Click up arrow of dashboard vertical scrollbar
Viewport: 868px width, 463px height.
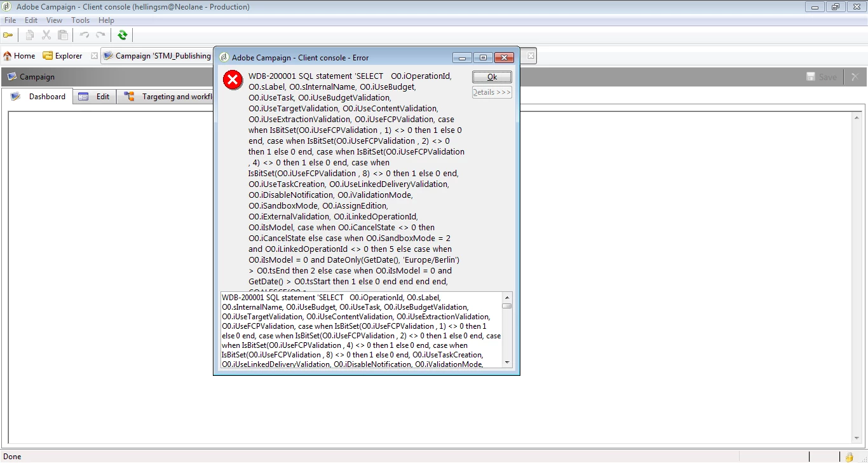(857, 117)
